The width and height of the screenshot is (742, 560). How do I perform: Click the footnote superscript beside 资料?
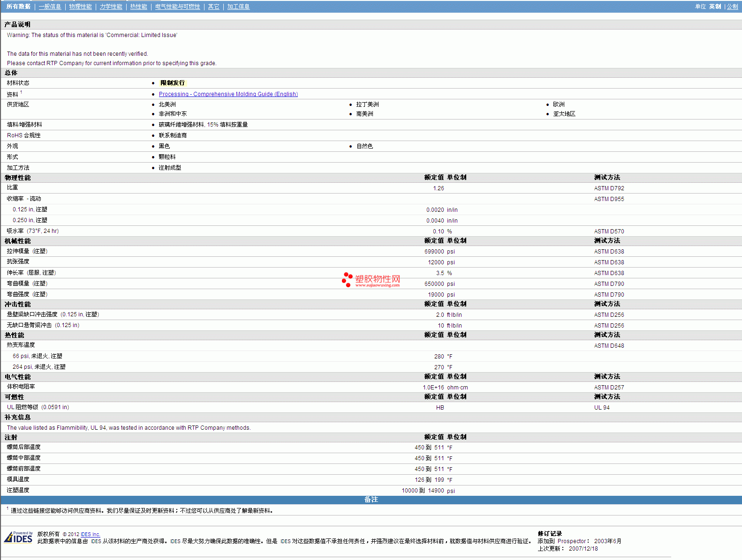click(21, 92)
